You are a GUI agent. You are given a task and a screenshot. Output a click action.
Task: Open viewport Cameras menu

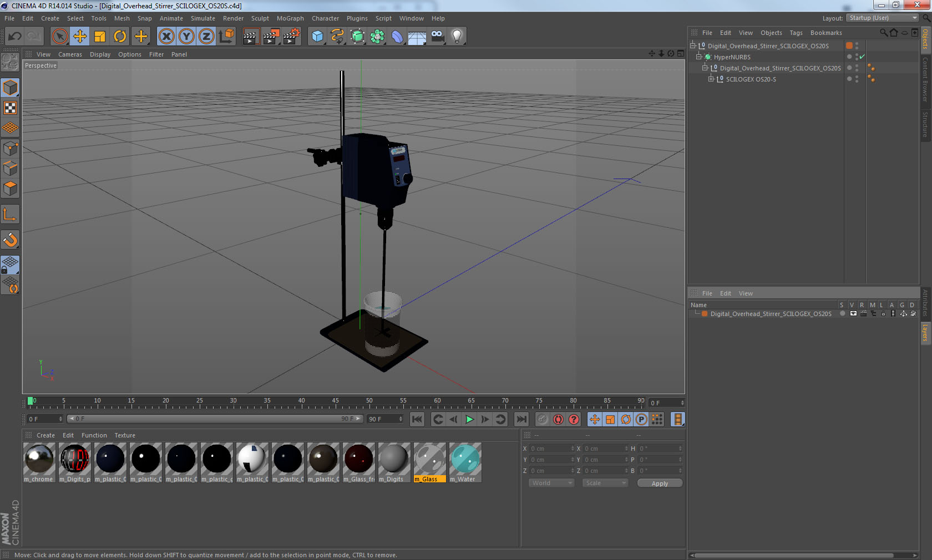70,54
